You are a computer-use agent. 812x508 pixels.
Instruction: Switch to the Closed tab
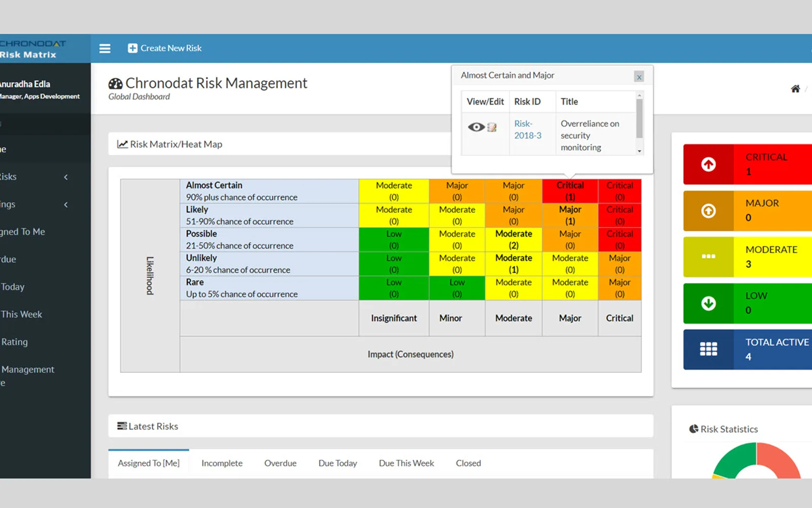[x=468, y=463]
